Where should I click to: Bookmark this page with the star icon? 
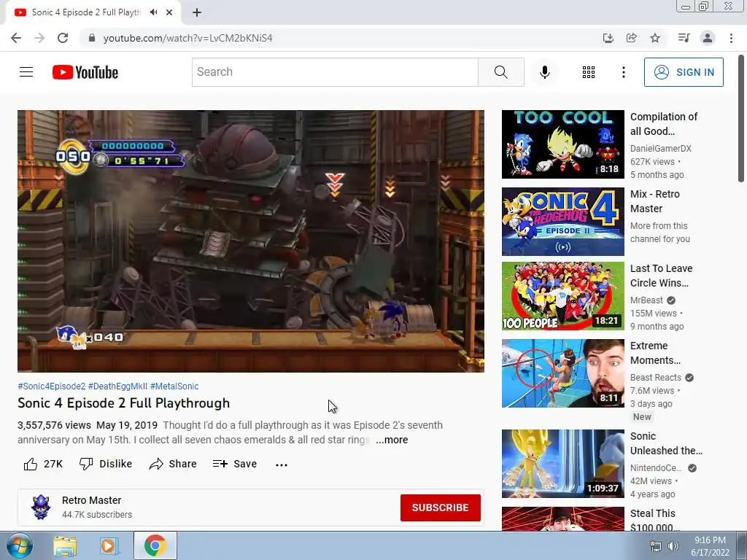coord(655,38)
